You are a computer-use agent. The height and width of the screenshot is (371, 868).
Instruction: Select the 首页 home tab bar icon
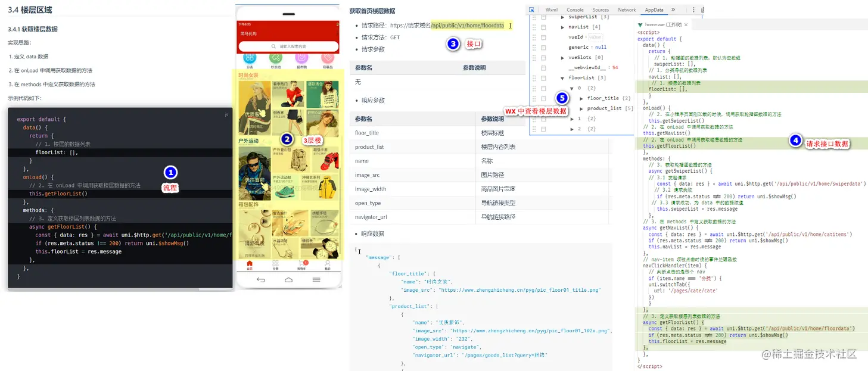(250, 263)
